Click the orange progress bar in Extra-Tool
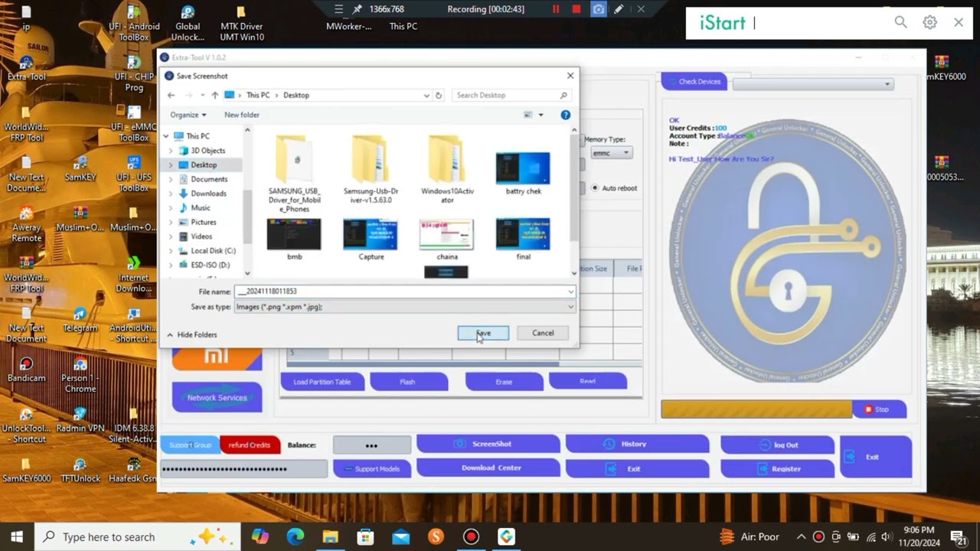Image resolution: width=980 pixels, height=551 pixels. 756,409
